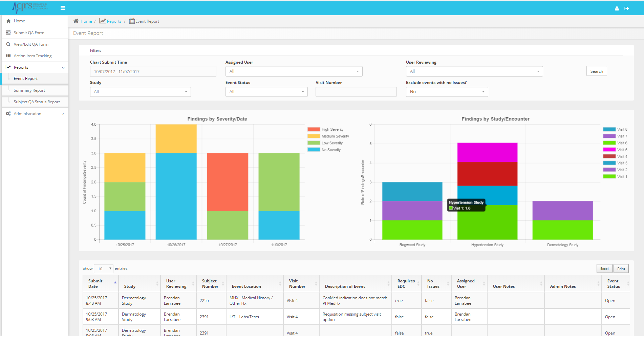Click the Medium Severity color swatch
This screenshot has height=344, width=644.
[314, 136]
